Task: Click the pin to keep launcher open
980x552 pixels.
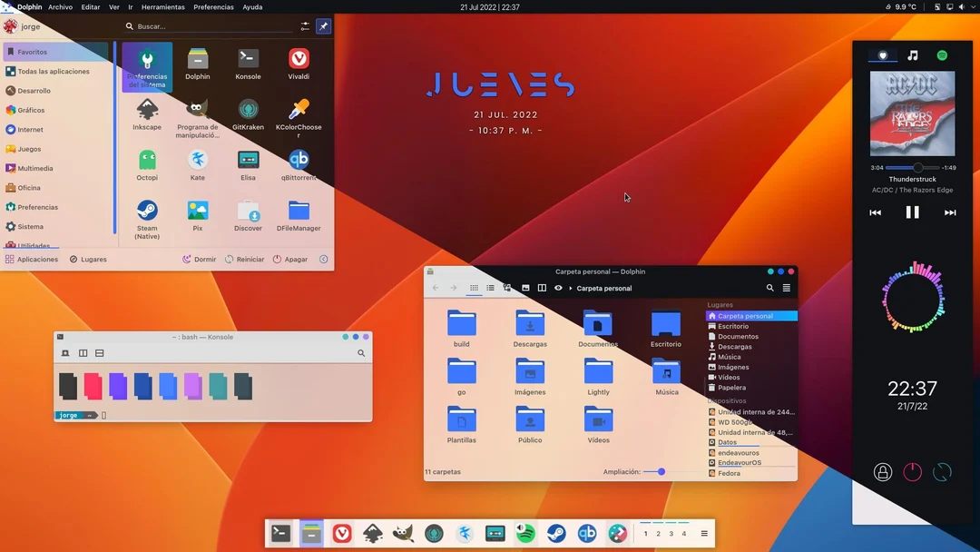Action: [324, 26]
